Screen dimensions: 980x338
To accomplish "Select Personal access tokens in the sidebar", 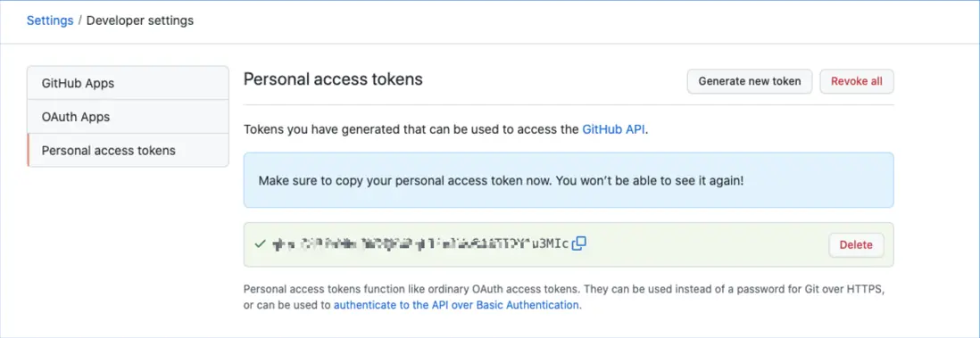I will (x=129, y=151).
